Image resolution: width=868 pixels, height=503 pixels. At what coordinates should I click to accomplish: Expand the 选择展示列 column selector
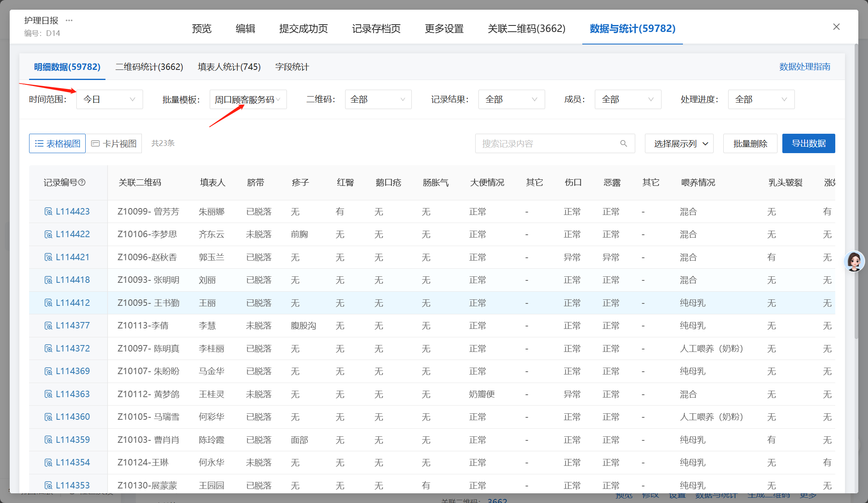(679, 143)
